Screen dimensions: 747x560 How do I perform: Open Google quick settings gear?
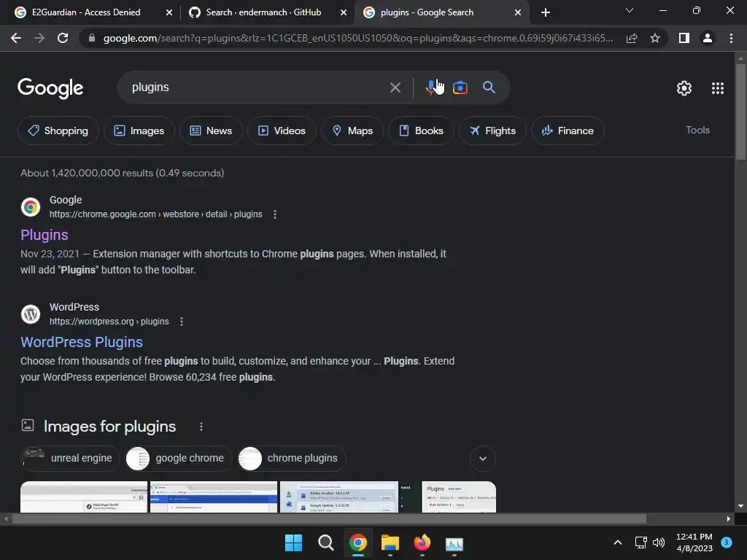tap(684, 88)
